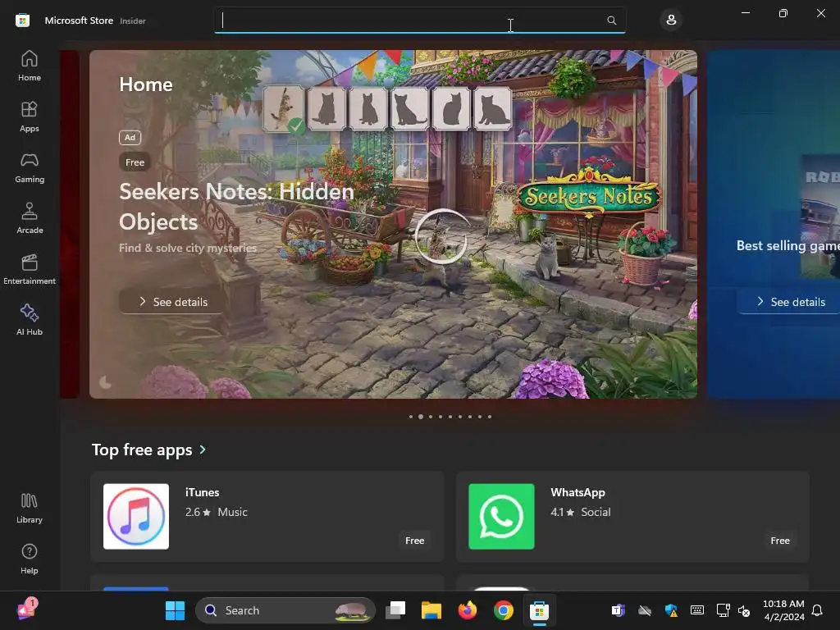Click in the Store search box

[x=419, y=21]
